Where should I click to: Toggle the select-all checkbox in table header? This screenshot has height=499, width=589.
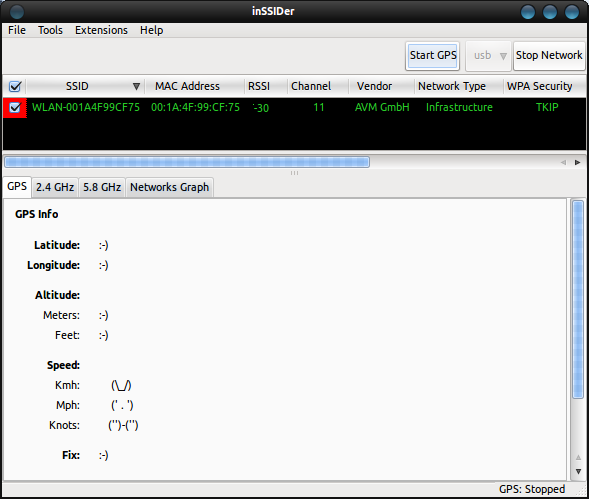pyautogui.click(x=15, y=86)
